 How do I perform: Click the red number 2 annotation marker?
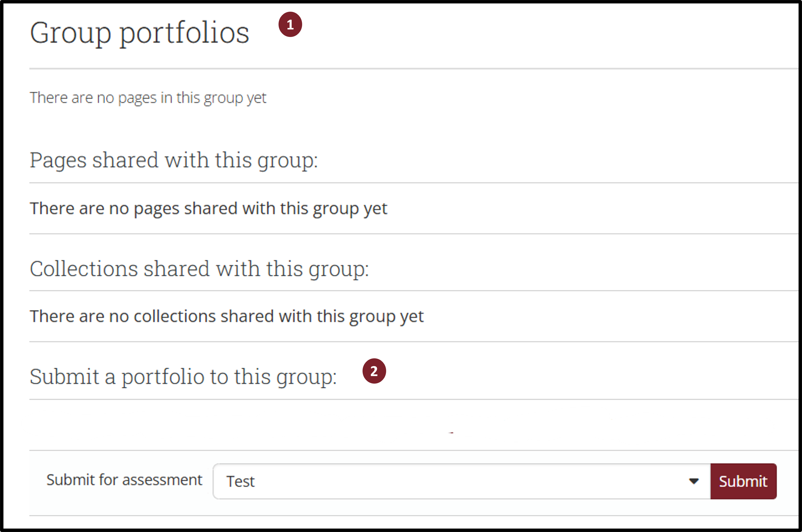point(374,371)
